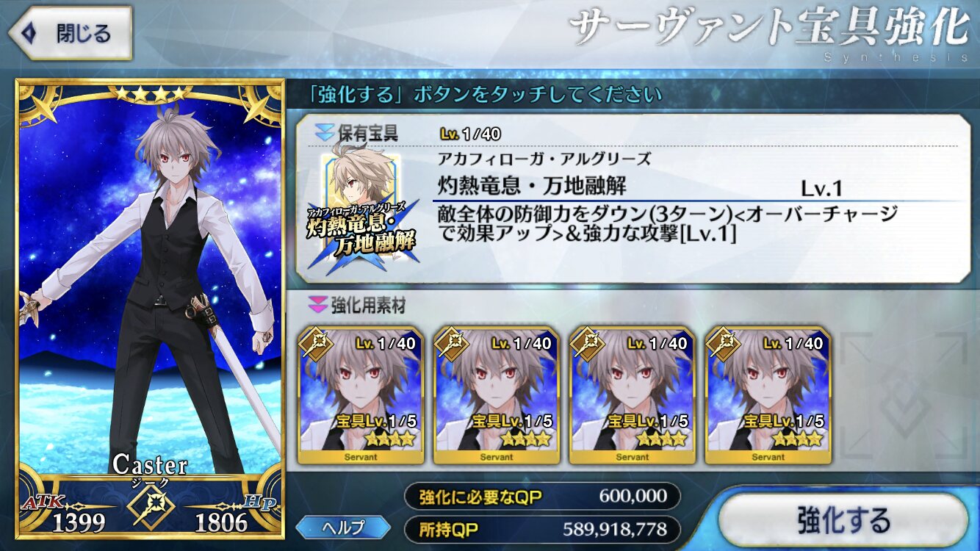
Task: Collapse the 保有宝具 section arrow
Action: point(324,134)
